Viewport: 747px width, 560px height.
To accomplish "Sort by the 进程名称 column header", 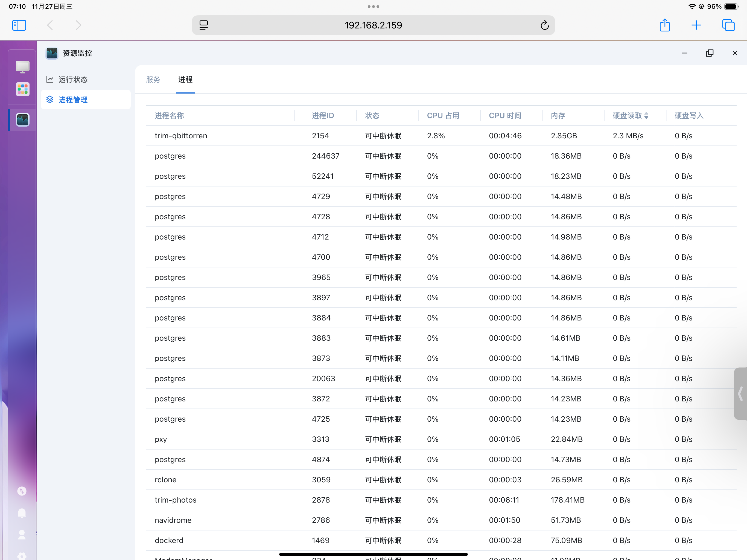I will (x=169, y=115).
